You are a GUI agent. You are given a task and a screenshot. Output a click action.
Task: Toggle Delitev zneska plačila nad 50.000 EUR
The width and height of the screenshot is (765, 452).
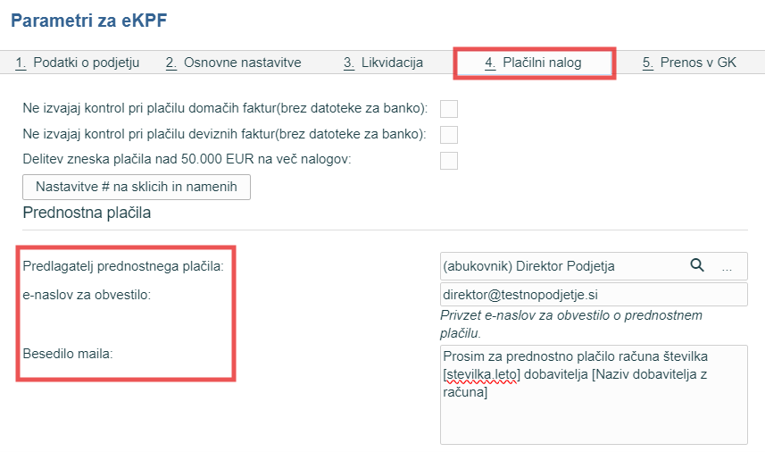click(x=449, y=161)
